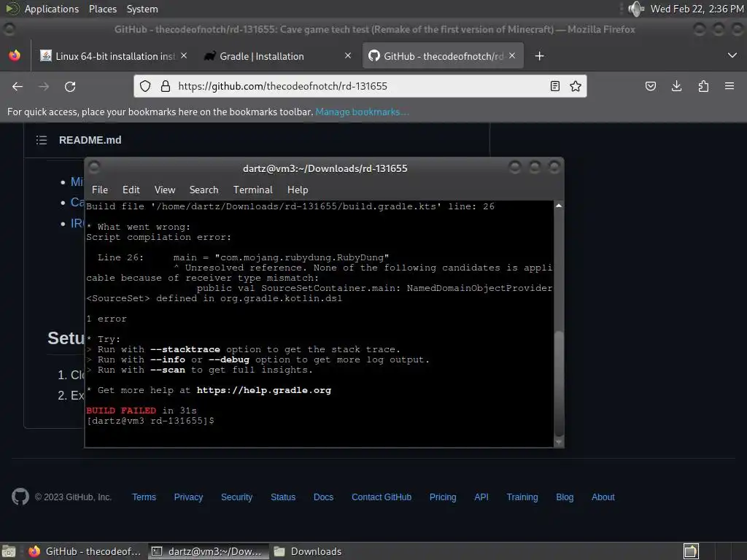Open the Status footer link
Image resolution: width=747 pixels, height=560 pixels.
(x=283, y=497)
